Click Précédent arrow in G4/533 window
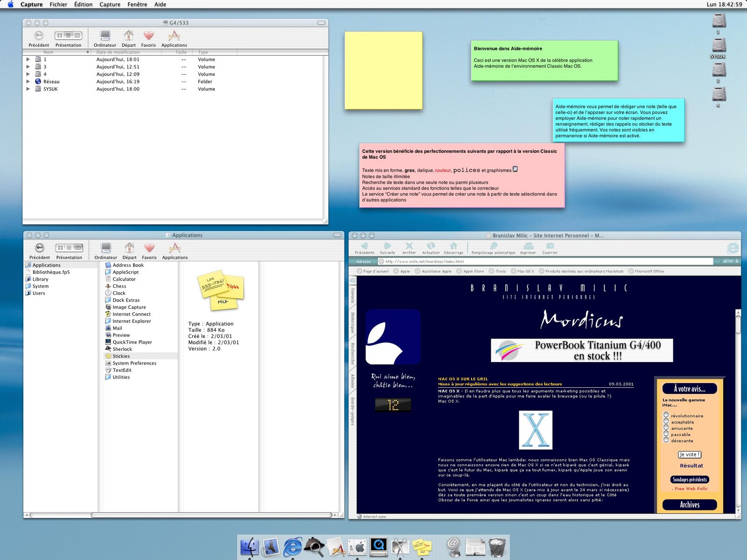The width and height of the screenshot is (747, 560). pyautogui.click(x=39, y=39)
